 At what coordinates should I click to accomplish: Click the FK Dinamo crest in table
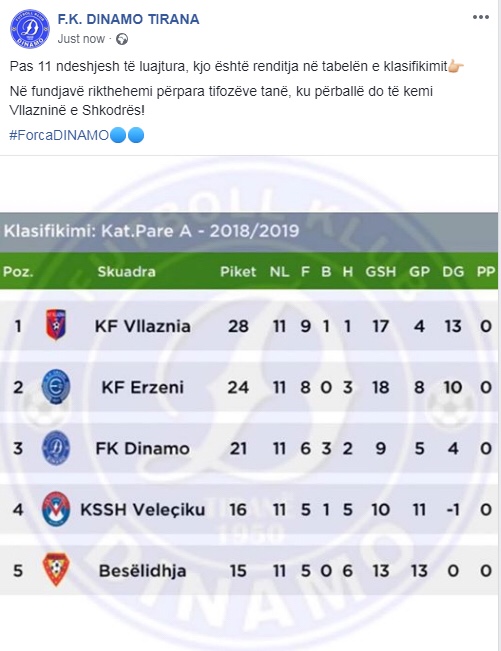(56, 448)
